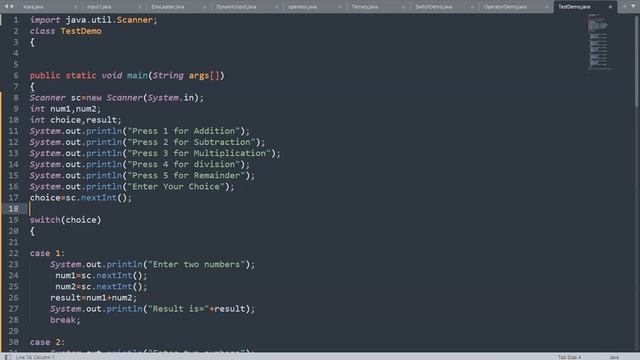Toggle the sidebar from status bar icon
This screenshot has width=640, height=360.
coord(8,357)
